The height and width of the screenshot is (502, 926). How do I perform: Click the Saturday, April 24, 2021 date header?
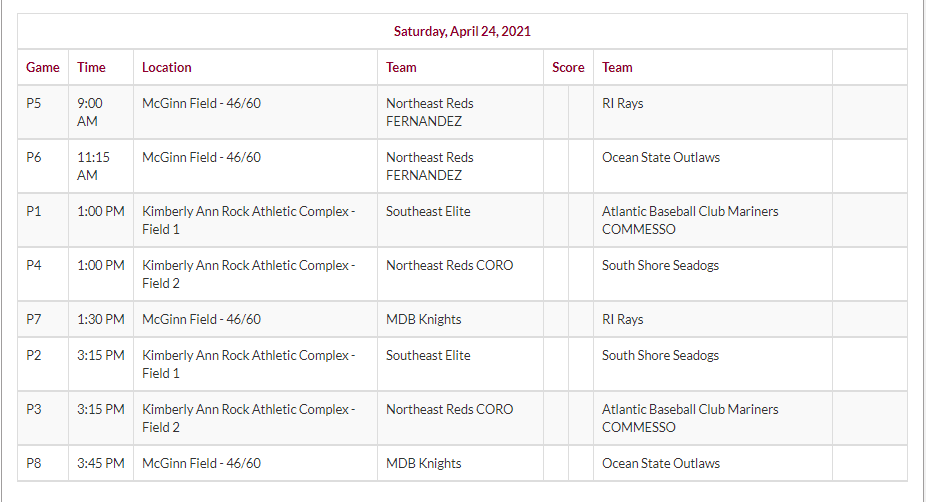(462, 31)
